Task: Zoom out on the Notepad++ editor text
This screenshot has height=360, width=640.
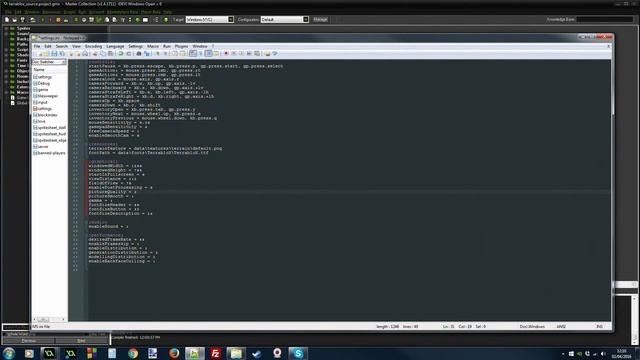Action: coord(165,53)
